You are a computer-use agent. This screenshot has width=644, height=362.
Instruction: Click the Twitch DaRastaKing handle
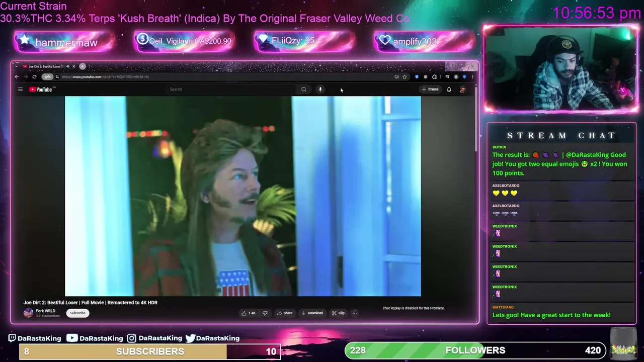tap(35, 338)
